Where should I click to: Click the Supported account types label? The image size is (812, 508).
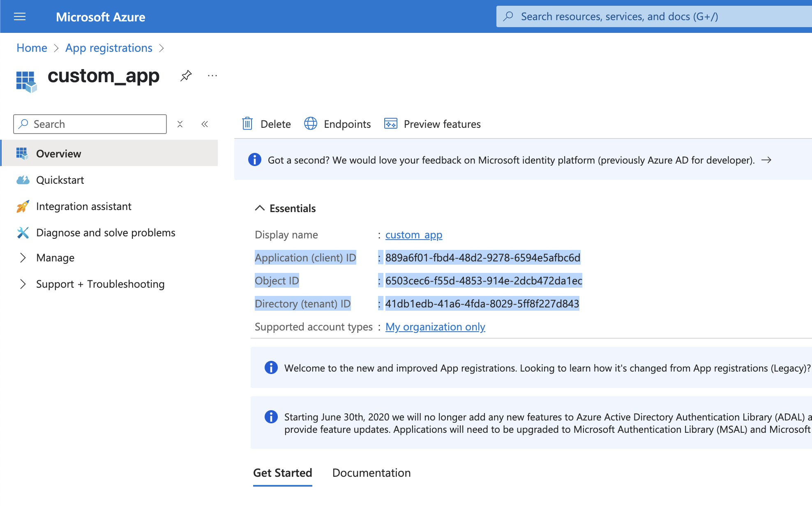[x=314, y=327]
